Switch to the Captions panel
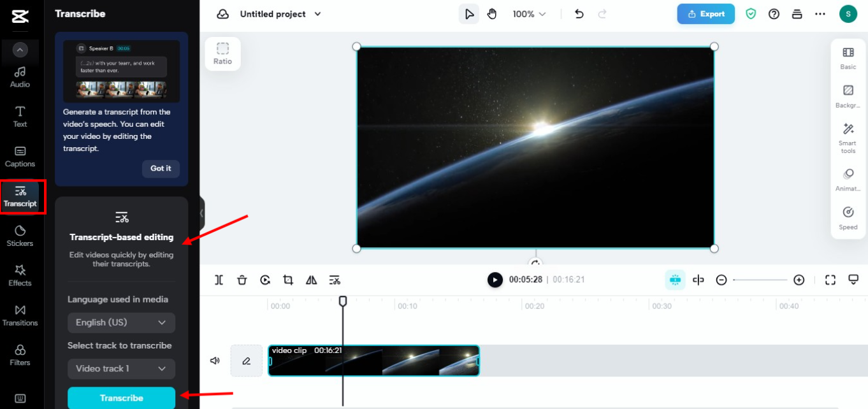This screenshot has height=409, width=868. coord(20,157)
